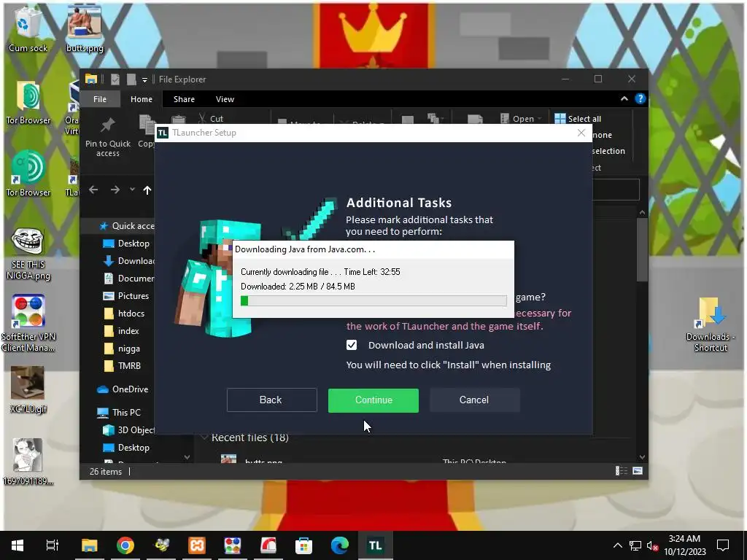747x560 pixels.
Task: Open Documents in the navigation pane
Action: 129,279
